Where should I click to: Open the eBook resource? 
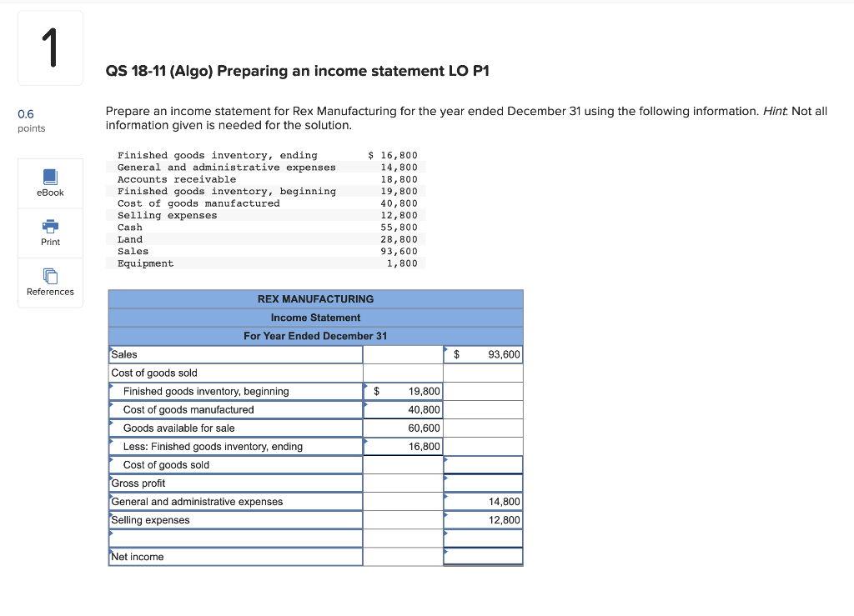coord(50,182)
